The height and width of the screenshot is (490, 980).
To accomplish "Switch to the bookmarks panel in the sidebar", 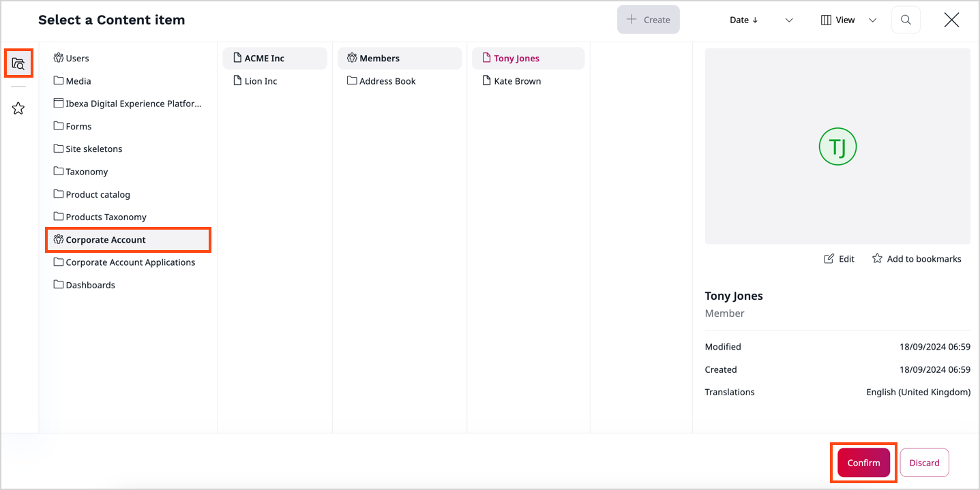I will click(18, 108).
